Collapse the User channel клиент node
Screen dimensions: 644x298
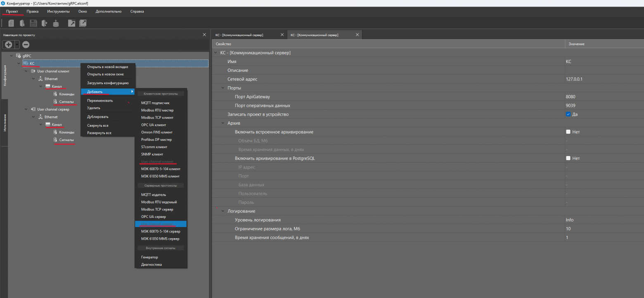tap(26, 71)
